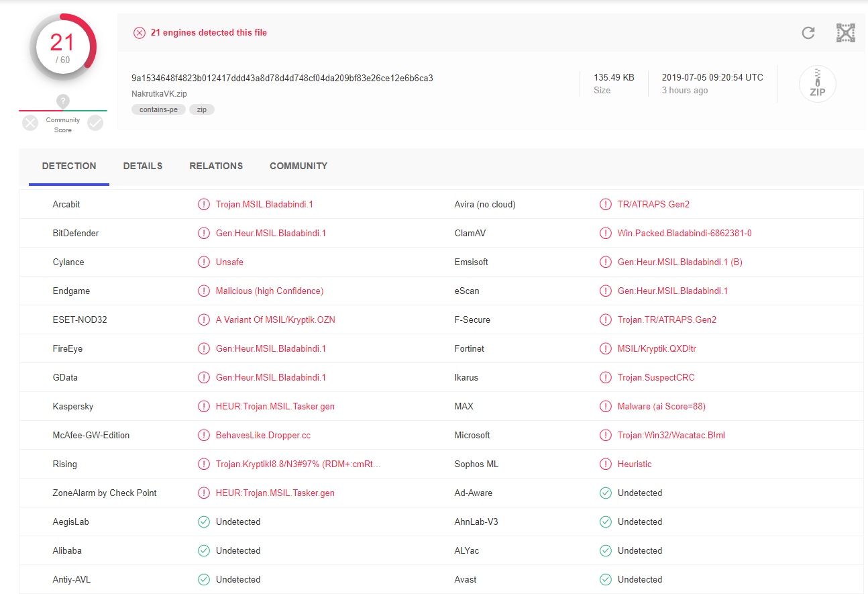Click the community score question mark marker
This screenshot has width=868, height=594.
pyautogui.click(x=63, y=101)
